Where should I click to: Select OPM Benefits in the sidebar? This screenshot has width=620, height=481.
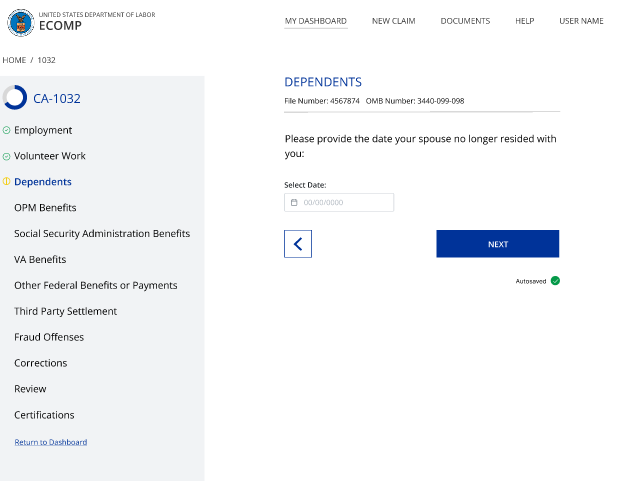[45, 208]
